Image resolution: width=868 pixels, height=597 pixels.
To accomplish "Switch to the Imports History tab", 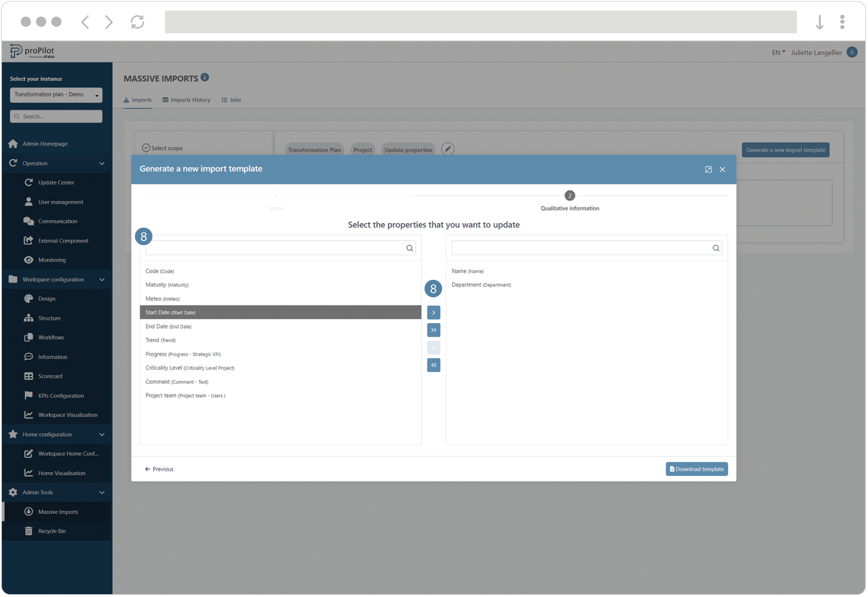I will click(187, 100).
